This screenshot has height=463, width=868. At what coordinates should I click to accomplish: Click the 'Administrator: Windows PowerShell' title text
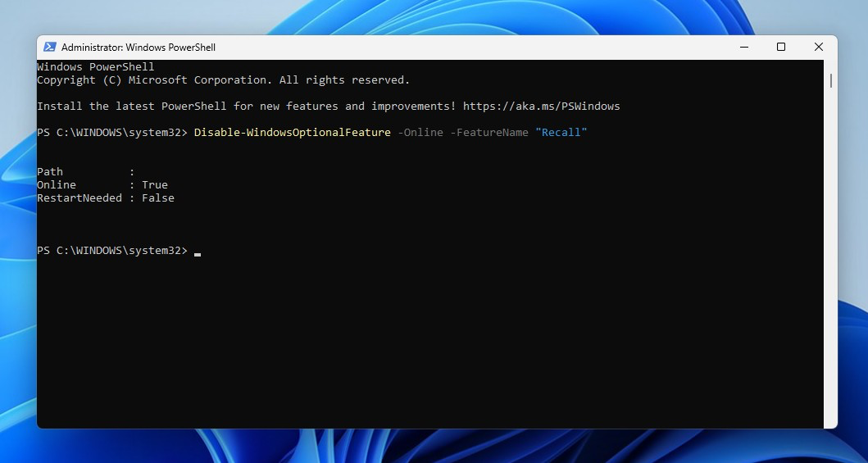click(138, 48)
